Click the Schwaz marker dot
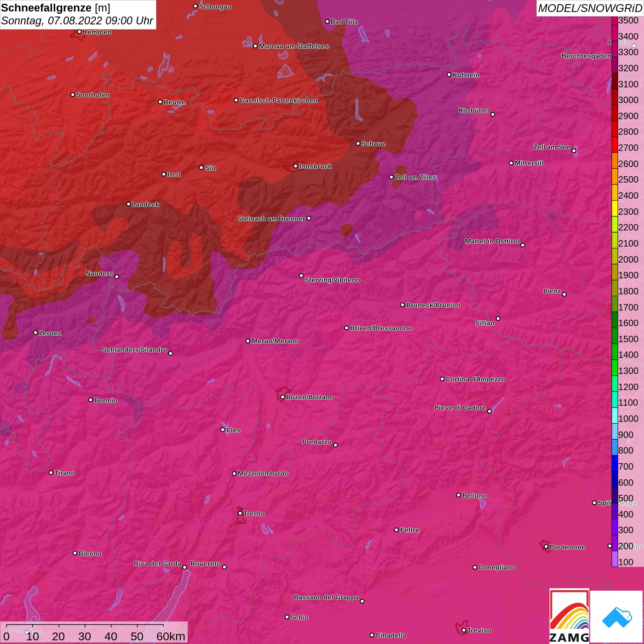644x644 pixels. coord(358,144)
